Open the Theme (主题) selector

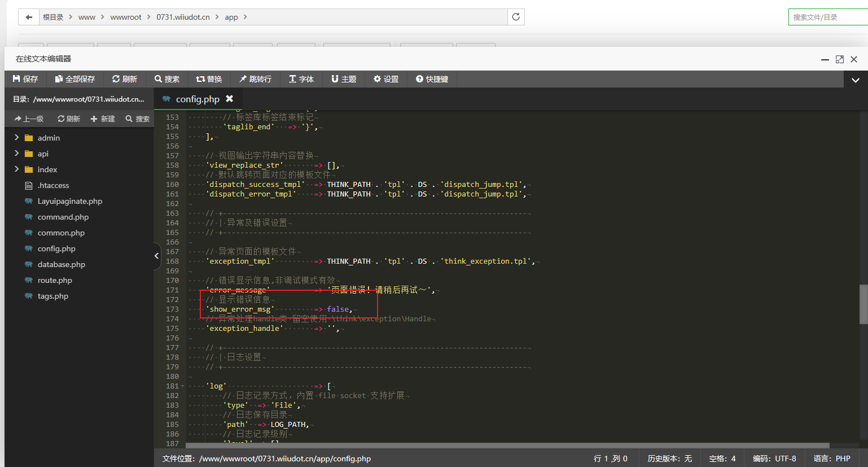tap(344, 79)
